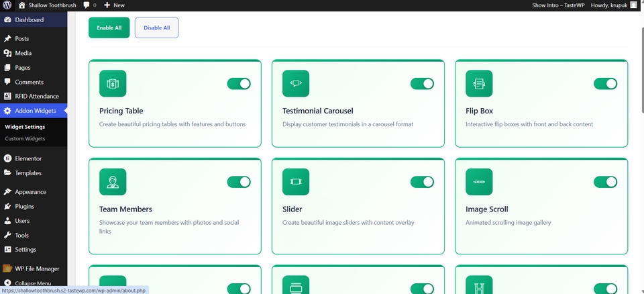Viewport: 644px width, 294px height.
Task: Click the Flip Box title
Action: coord(479,111)
